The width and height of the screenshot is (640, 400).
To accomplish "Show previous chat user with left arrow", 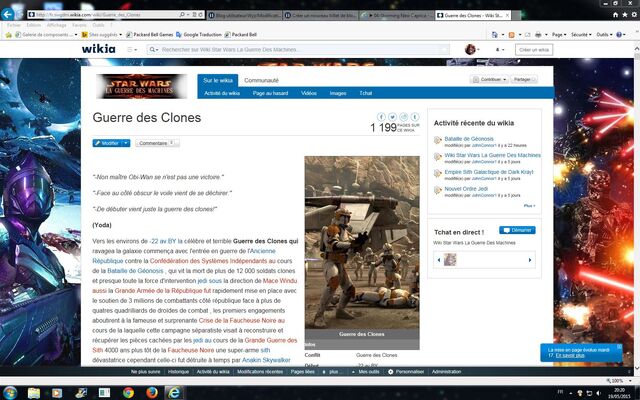I will [x=439, y=260].
